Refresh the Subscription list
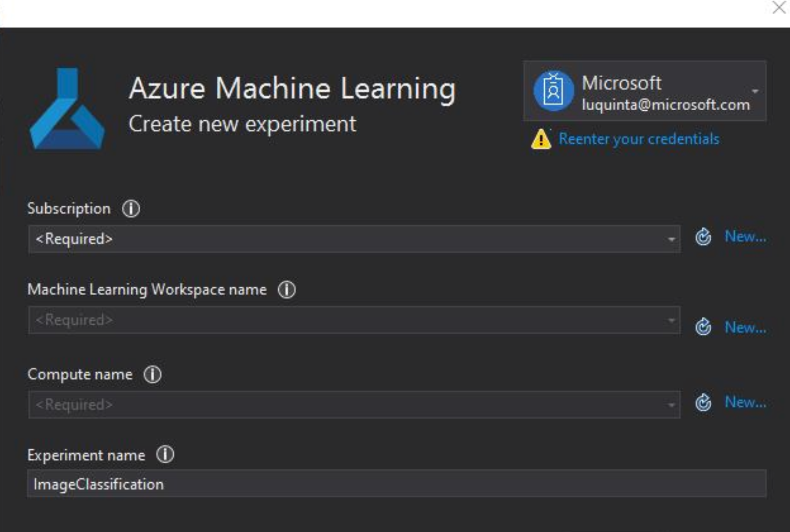 (x=703, y=237)
